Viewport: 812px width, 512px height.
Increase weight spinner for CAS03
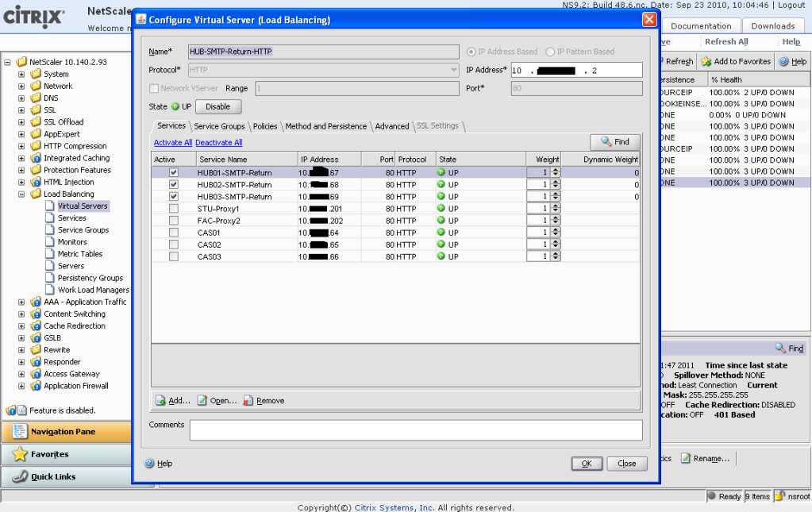pos(555,254)
